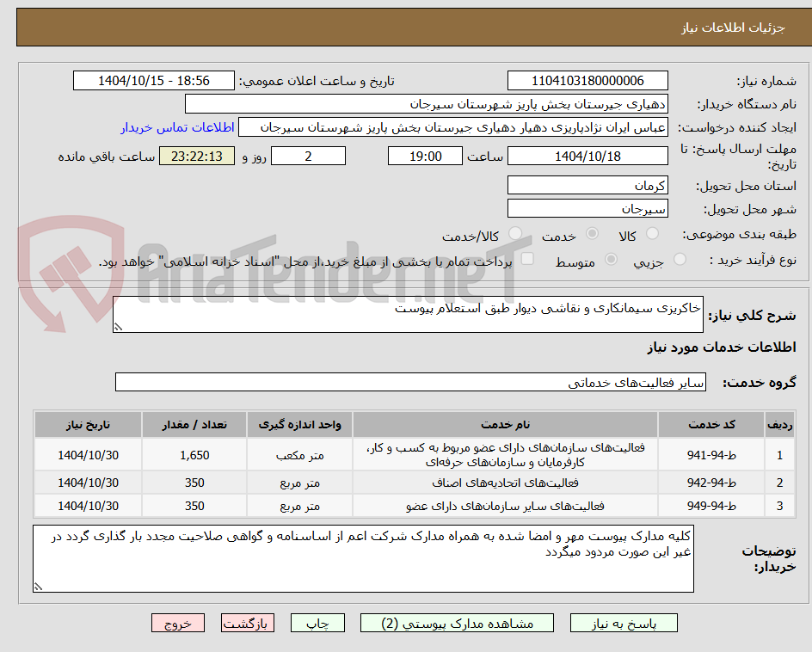Click the کد خدمت column header
812x652 pixels.
point(711,425)
